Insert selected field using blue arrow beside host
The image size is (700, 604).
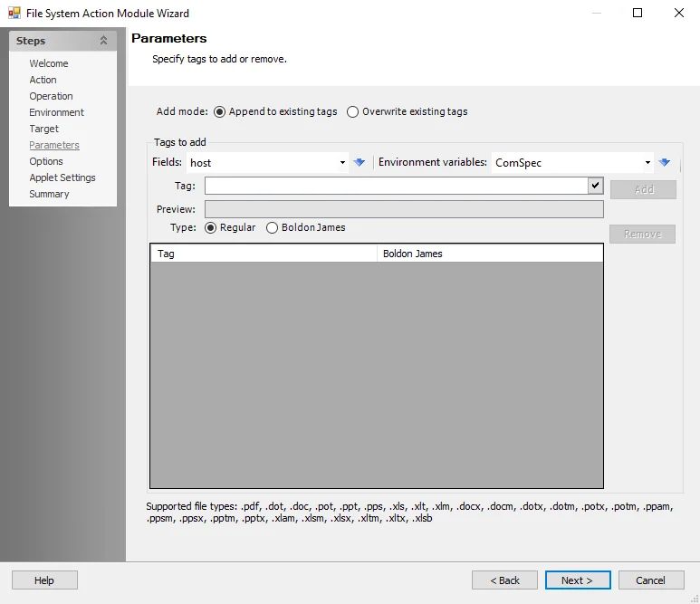point(359,162)
